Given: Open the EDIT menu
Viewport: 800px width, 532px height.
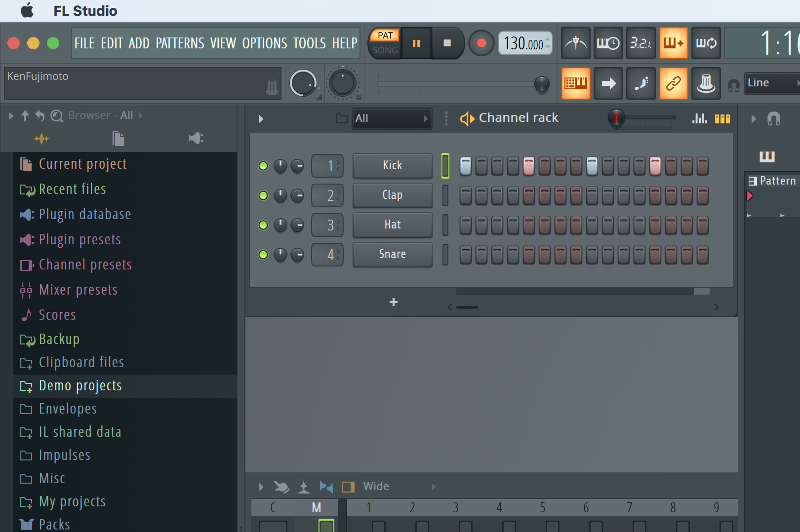Looking at the screenshot, I should (x=112, y=43).
